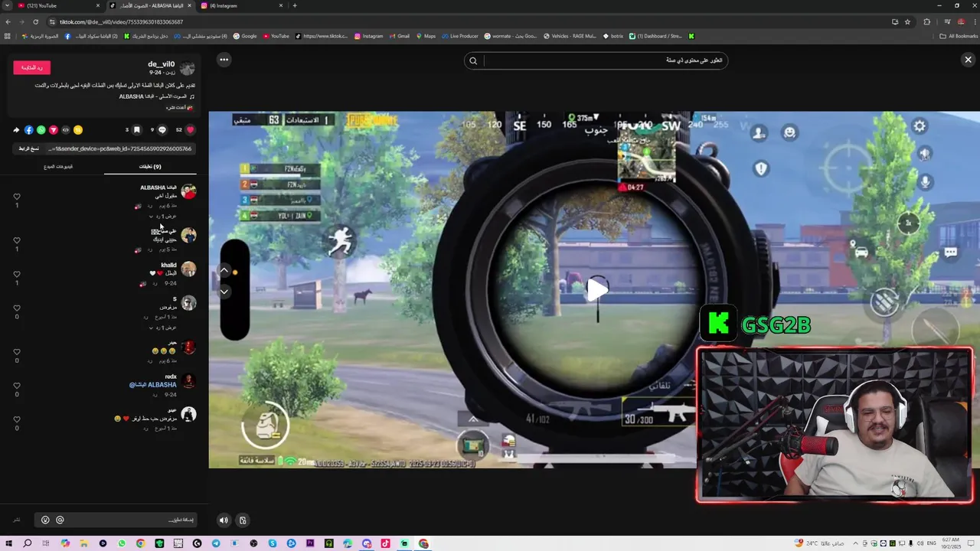Viewport: 980px width, 551px height.
Task: Open the emoji picker in comment box
Action: click(45, 520)
